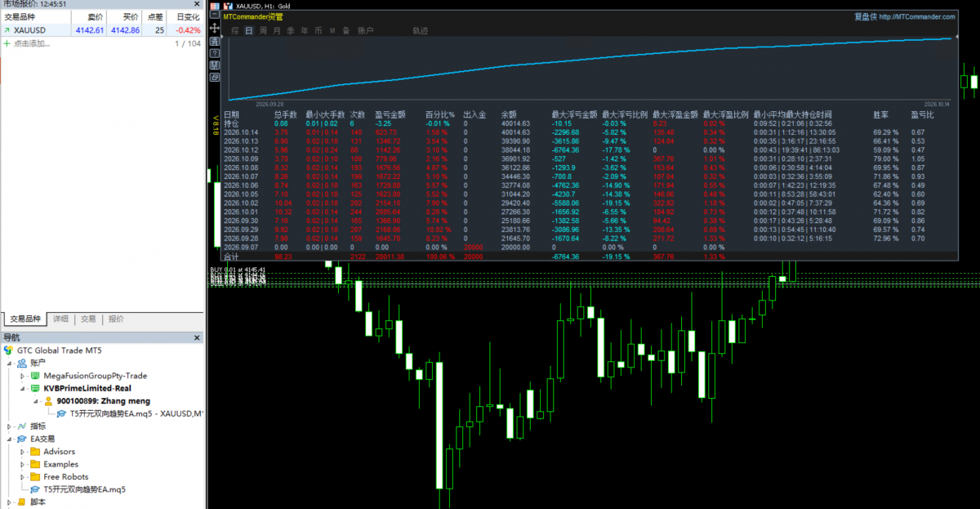Viewport: 980px width, 509px height.
Task: Expand the 指标 indicators tree node
Action: [x=9, y=426]
